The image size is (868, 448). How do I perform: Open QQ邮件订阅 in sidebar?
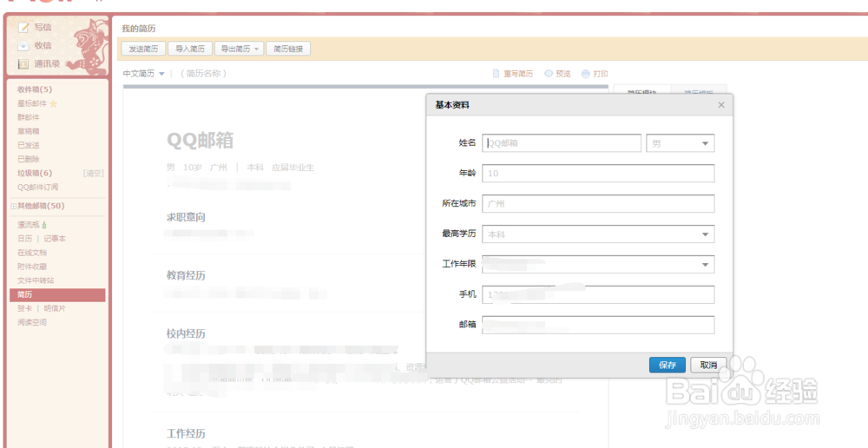coord(37,188)
